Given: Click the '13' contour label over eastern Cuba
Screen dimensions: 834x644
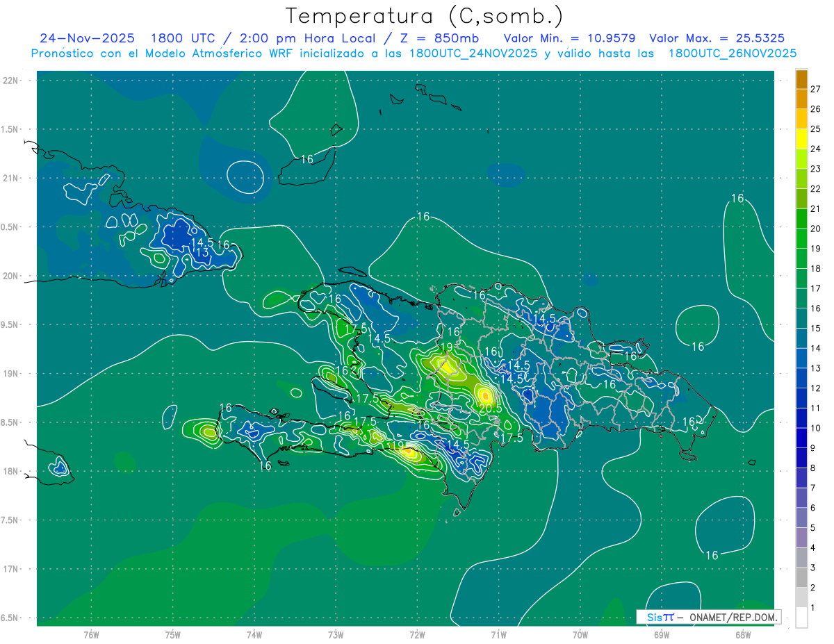Looking at the screenshot, I should (x=202, y=254).
